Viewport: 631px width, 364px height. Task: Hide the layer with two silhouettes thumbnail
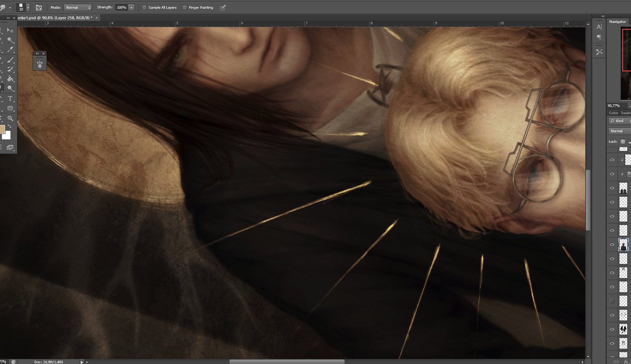612,188
